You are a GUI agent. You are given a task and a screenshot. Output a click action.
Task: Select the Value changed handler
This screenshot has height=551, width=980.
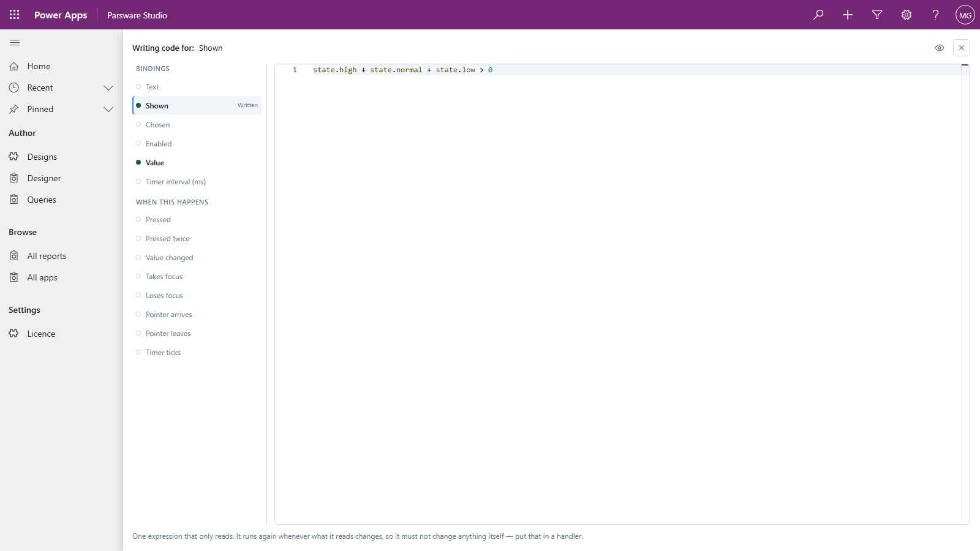point(197,258)
